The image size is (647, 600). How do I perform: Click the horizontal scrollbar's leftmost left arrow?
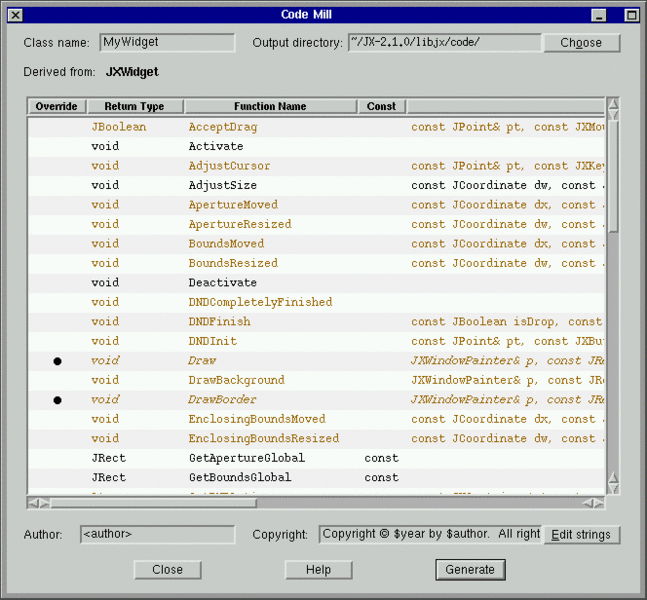click(33, 503)
